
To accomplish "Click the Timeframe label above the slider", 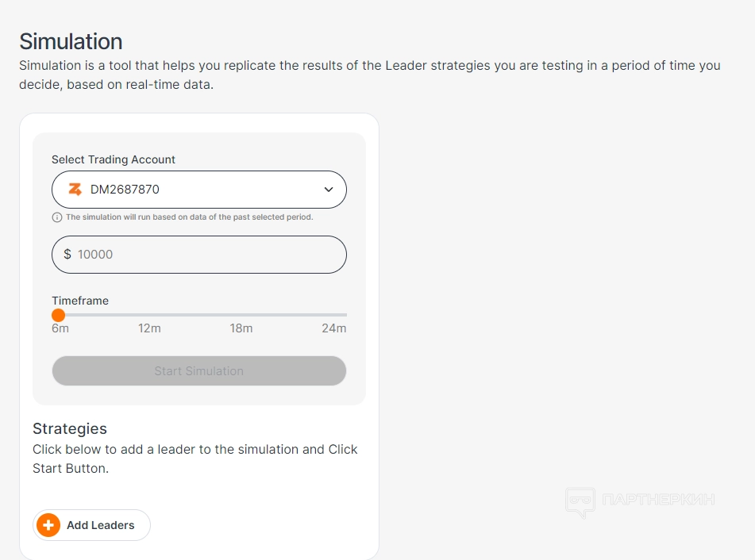I will tap(80, 301).
